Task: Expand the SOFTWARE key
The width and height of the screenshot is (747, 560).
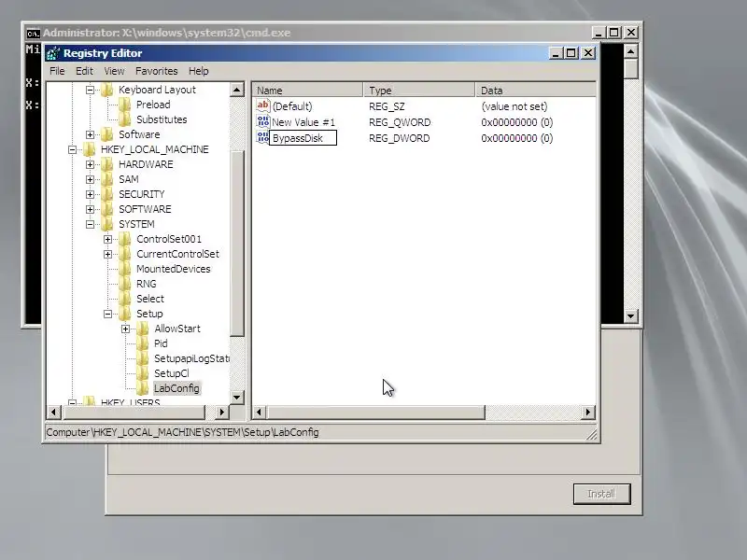Action: point(90,209)
